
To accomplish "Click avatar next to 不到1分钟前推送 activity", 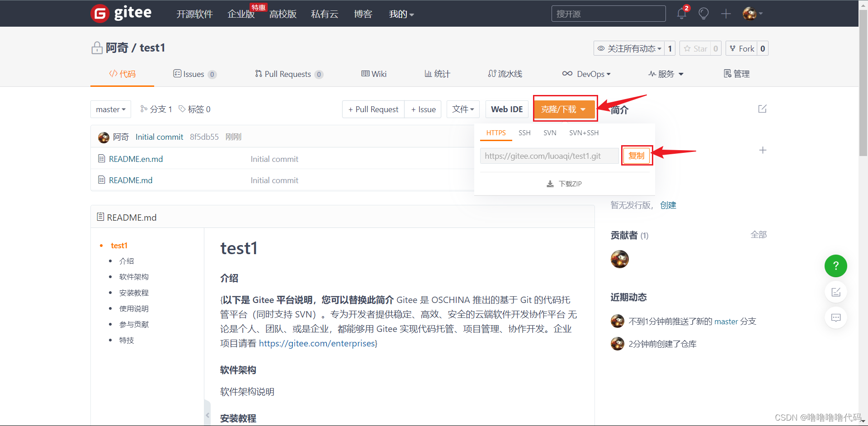I will pos(618,321).
